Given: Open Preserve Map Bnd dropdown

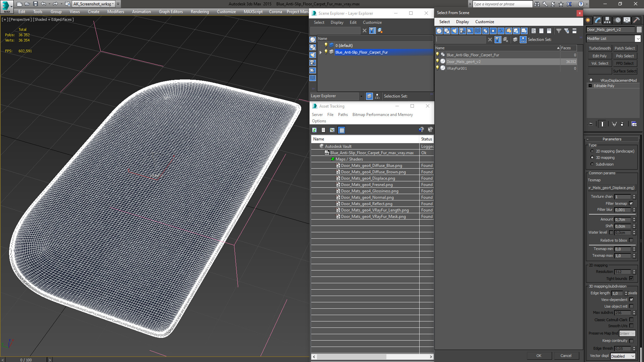Looking at the screenshot, I should [x=627, y=334].
